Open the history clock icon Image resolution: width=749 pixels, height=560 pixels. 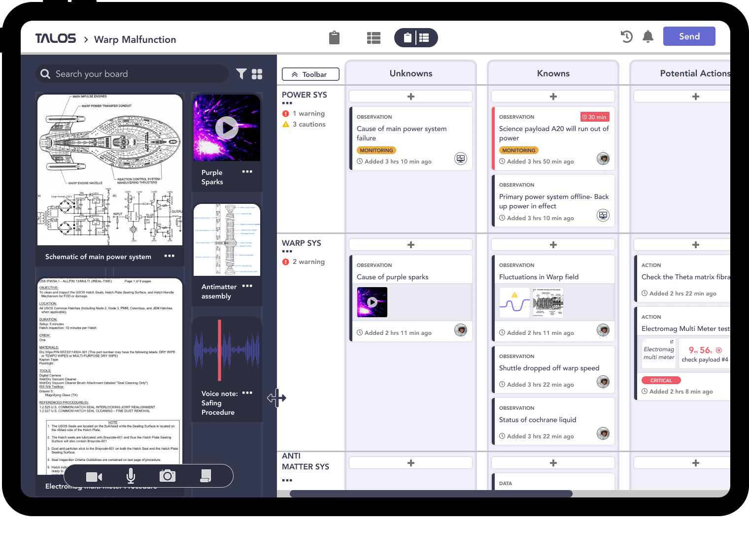(x=626, y=36)
